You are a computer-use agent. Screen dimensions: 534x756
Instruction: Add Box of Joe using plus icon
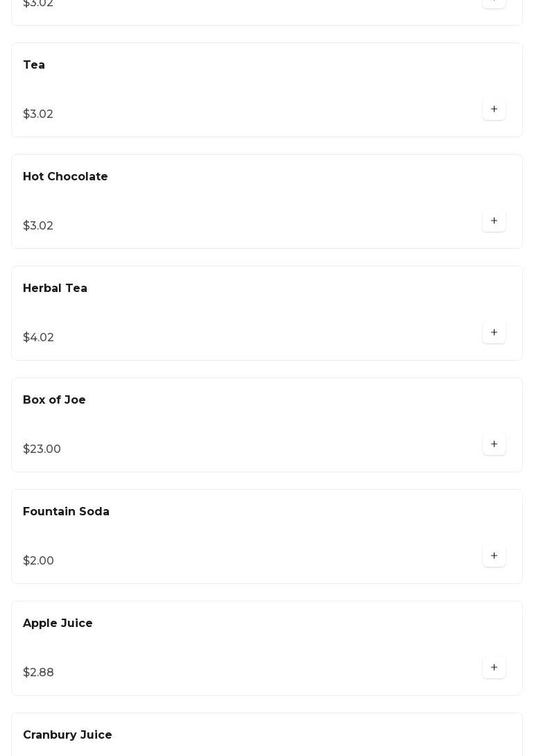click(494, 444)
